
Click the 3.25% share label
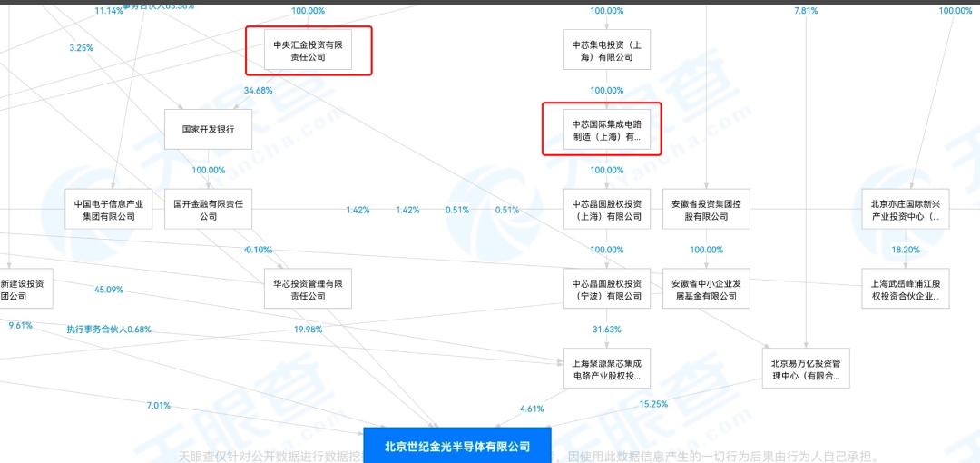pyautogui.click(x=82, y=47)
